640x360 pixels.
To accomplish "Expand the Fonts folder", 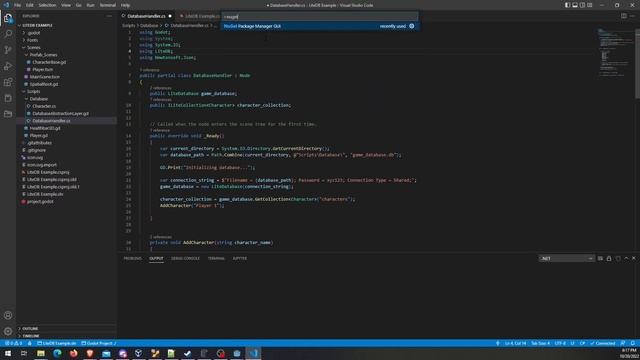I will 33,40.
